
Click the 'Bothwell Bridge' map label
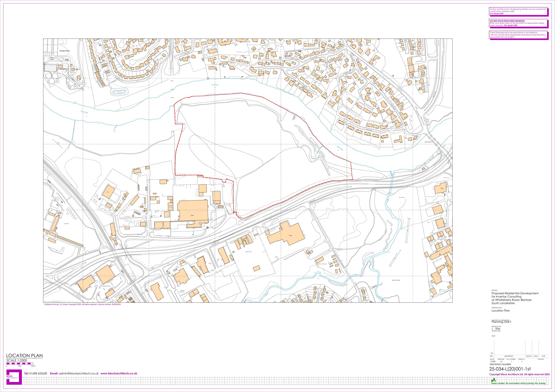click(428, 142)
